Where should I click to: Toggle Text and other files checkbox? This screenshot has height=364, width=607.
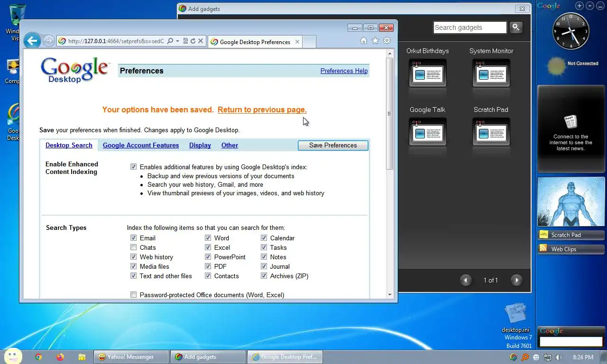(133, 276)
